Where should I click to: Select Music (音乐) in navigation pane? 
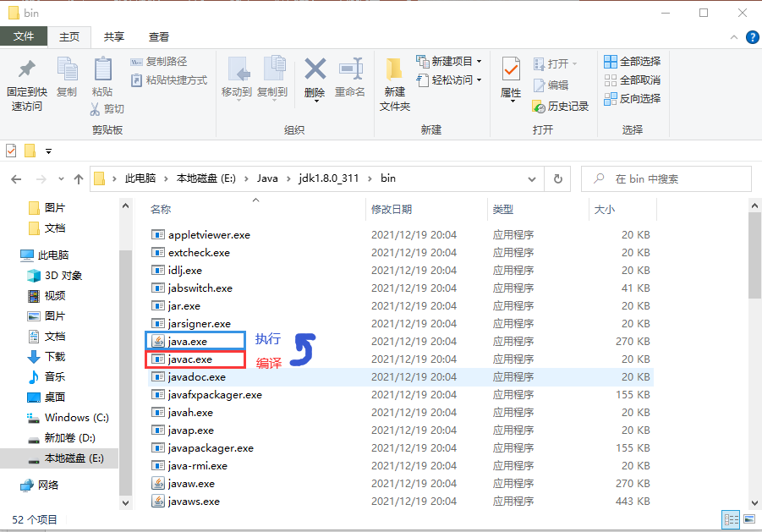pyautogui.click(x=47, y=376)
